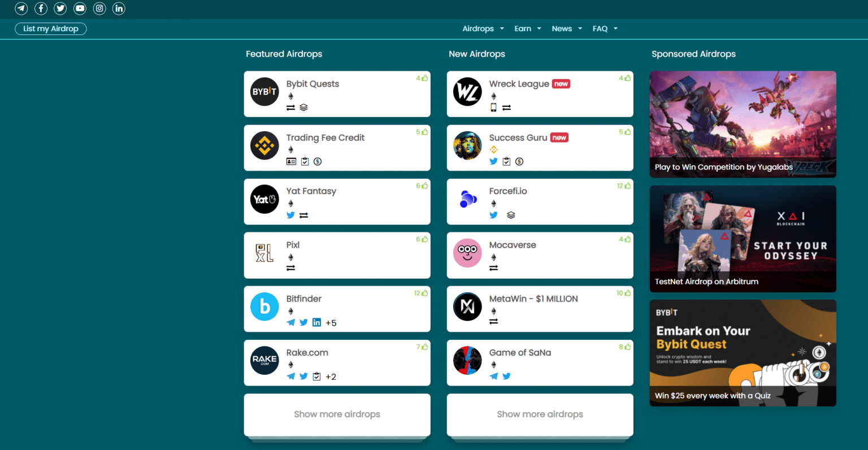
Task: Open Telegram icon on the Rake.com card
Action: (x=290, y=375)
